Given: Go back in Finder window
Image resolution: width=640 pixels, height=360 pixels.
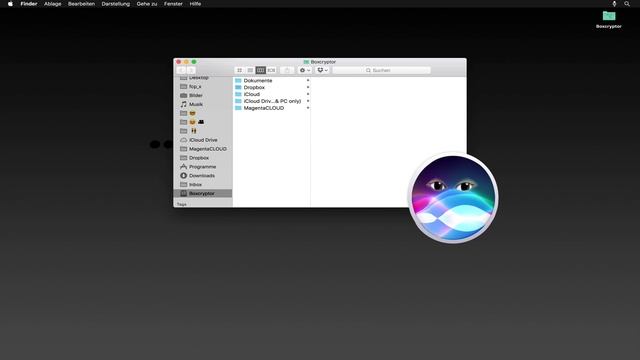Looking at the screenshot, I should [181, 70].
